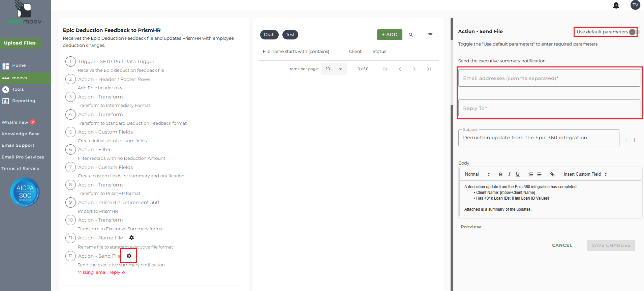644x291 pixels.
Task: Click the Home dashboard icon
Action: coord(6,66)
